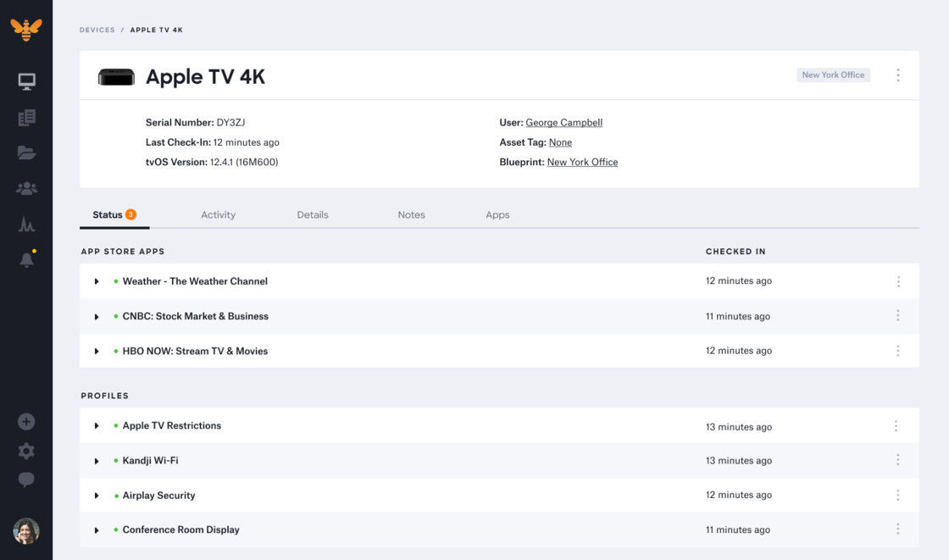
Task: View the Activity pulse icon in sidebar
Action: tap(26, 224)
